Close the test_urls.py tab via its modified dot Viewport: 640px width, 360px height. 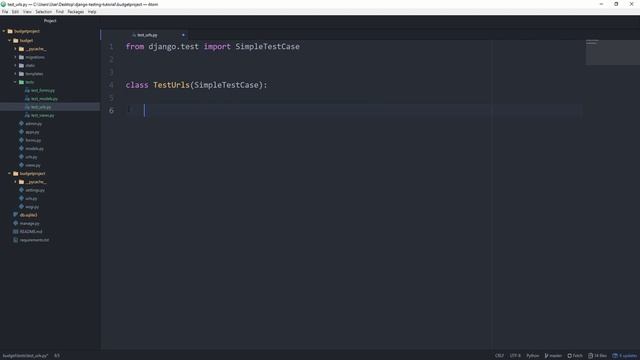coord(183,35)
